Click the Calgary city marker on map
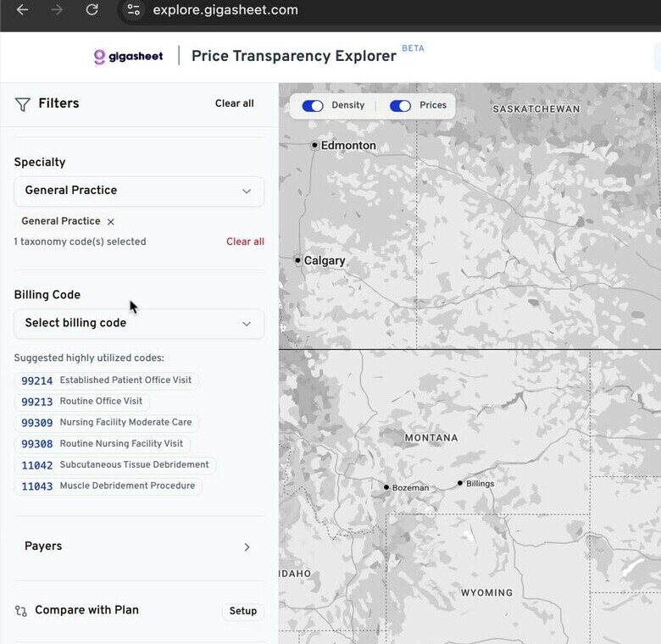 (297, 260)
